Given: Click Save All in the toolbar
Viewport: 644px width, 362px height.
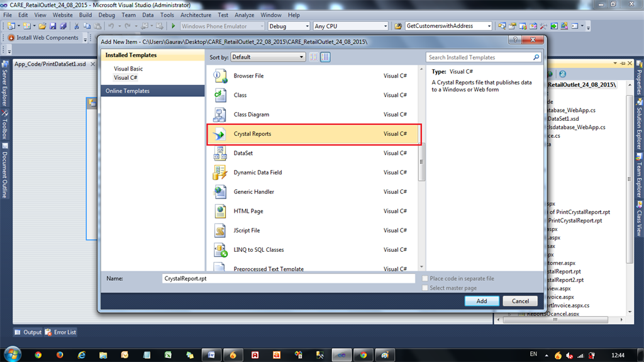Looking at the screenshot, I should click(x=64, y=26).
